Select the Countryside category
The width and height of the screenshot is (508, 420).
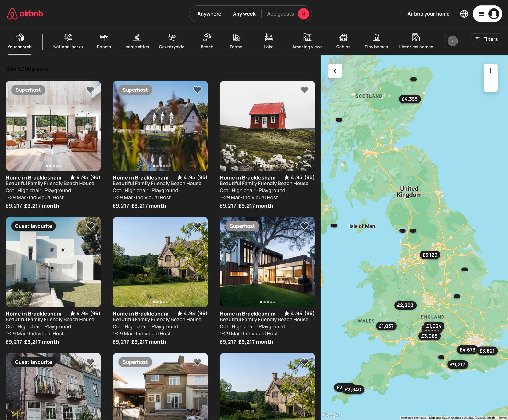[x=171, y=41]
